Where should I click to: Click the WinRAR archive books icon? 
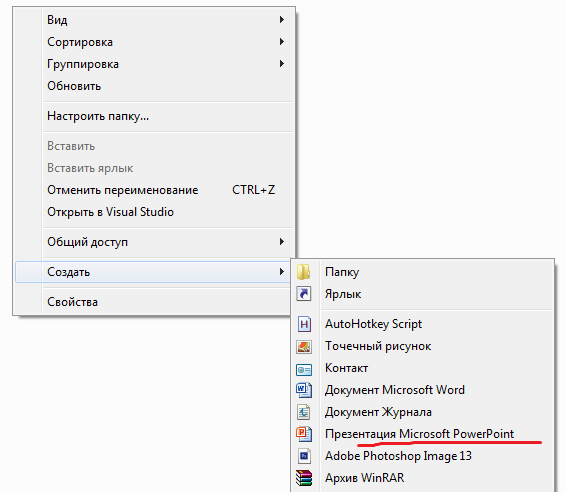coord(304,478)
